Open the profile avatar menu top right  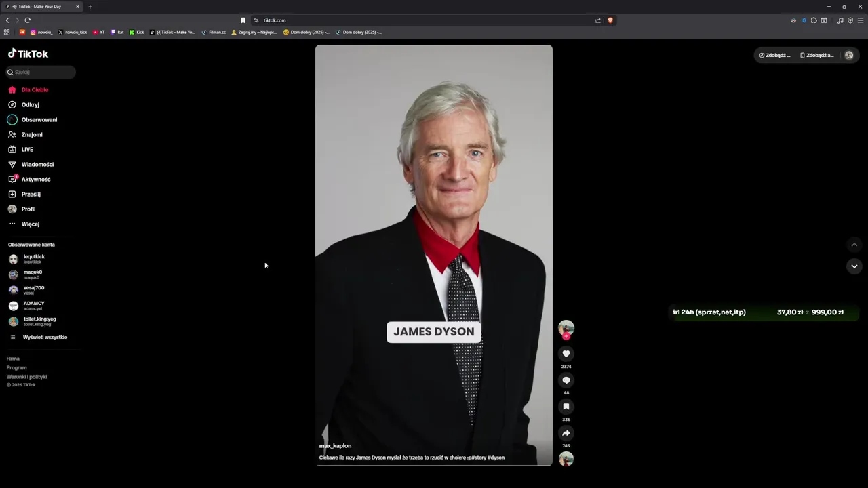(x=848, y=55)
